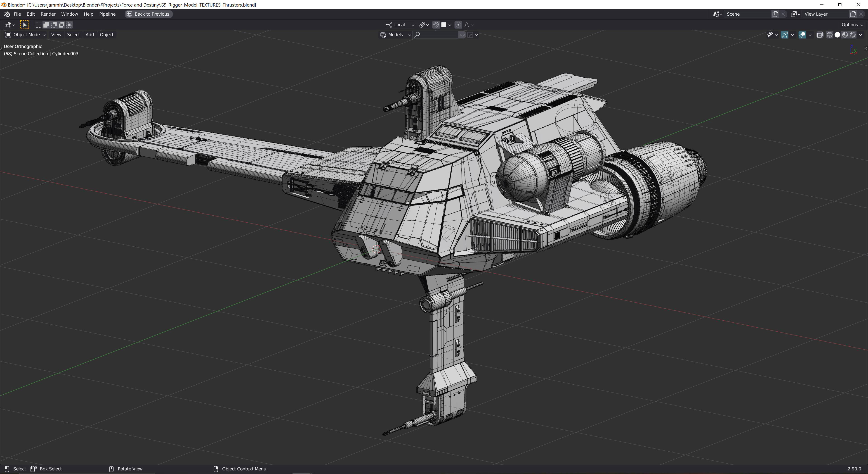Open the Options dropdown
This screenshot has height=474, width=868.
[852, 25]
